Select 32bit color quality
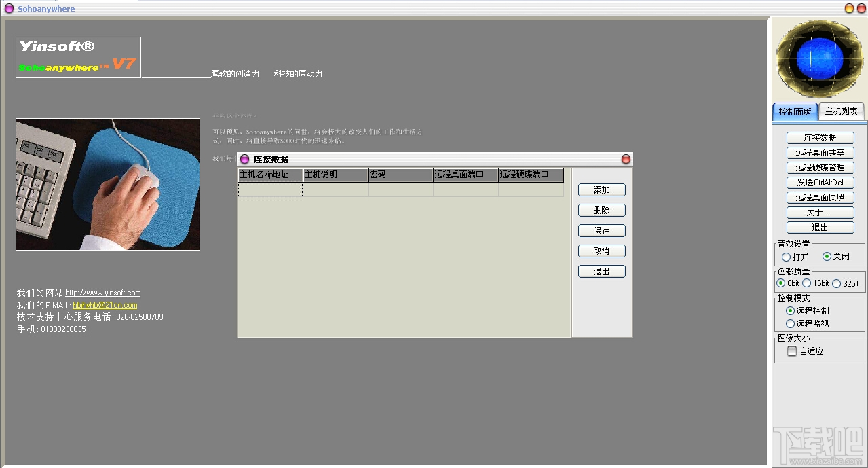868x468 pixels. pyautogui.click(x=835, y=283)
